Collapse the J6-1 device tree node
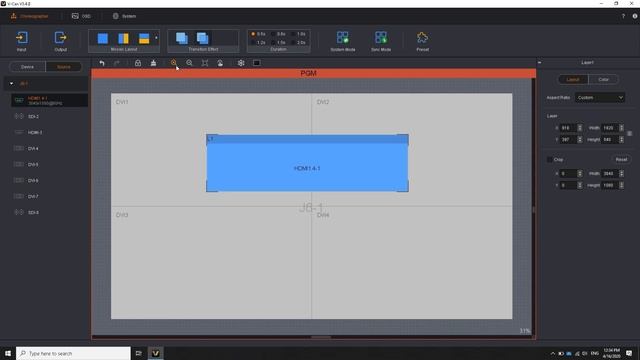 pos(11,84)
